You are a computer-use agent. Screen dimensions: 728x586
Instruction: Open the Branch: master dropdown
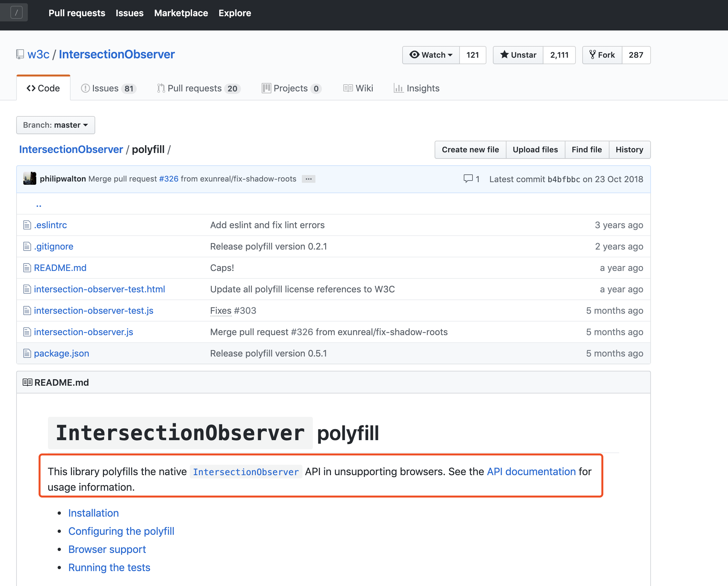[56, 125]
